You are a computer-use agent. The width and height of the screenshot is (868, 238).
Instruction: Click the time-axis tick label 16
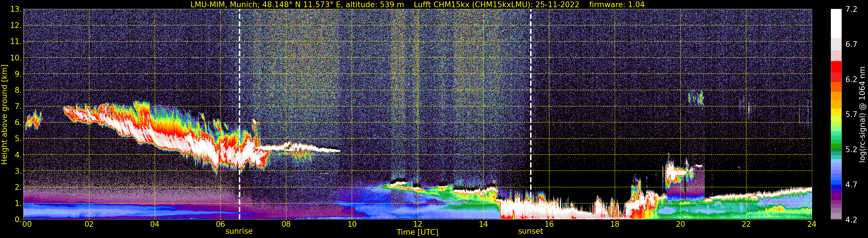pyautogui.click(x=549, y=224)
